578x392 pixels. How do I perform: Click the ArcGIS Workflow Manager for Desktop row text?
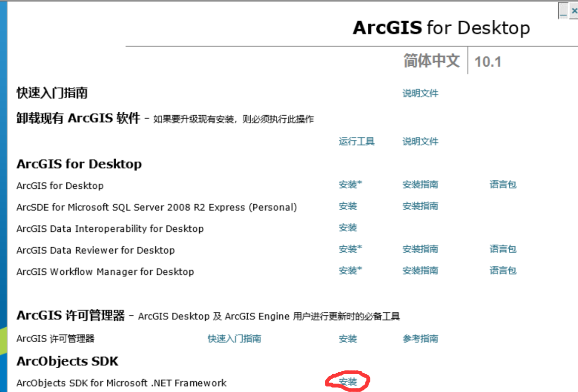pos(105,272)
